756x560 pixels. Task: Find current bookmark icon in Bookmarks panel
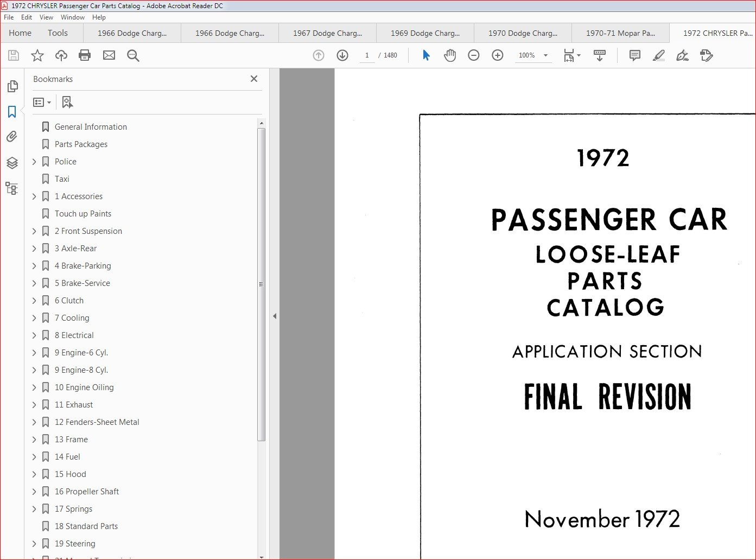[67, 102]
